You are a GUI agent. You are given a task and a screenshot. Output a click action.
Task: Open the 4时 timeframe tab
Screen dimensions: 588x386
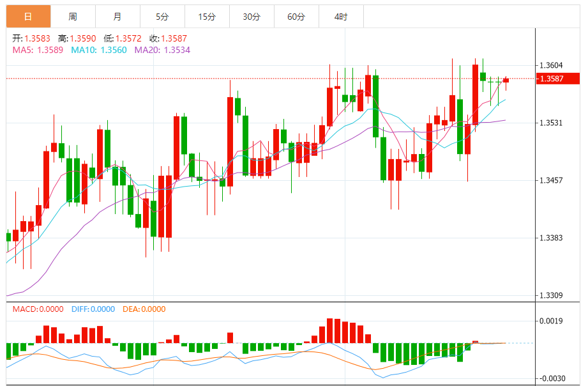tap(341, 17)
